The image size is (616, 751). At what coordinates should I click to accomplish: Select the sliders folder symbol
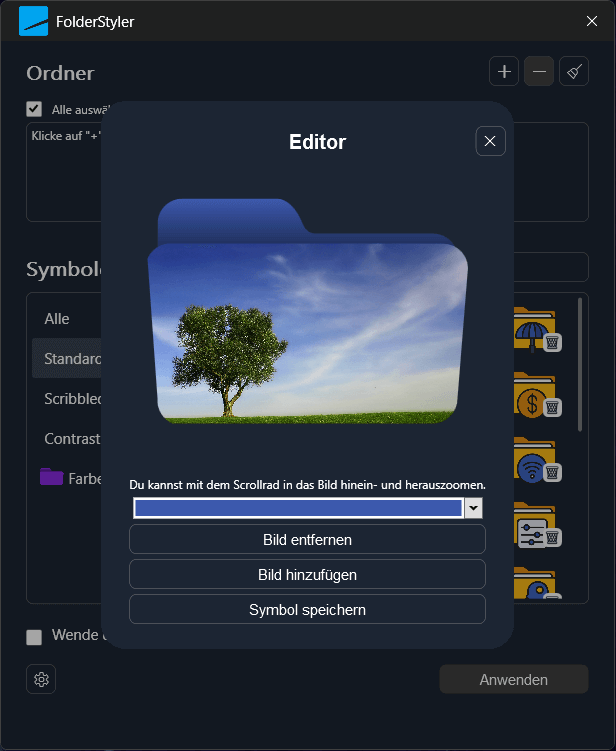531,524
